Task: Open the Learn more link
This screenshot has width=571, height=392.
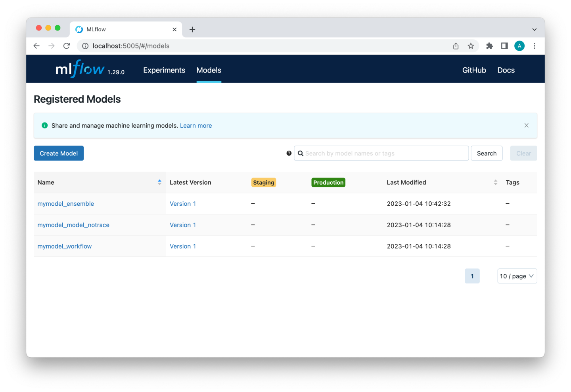Action: click(196, 125)
